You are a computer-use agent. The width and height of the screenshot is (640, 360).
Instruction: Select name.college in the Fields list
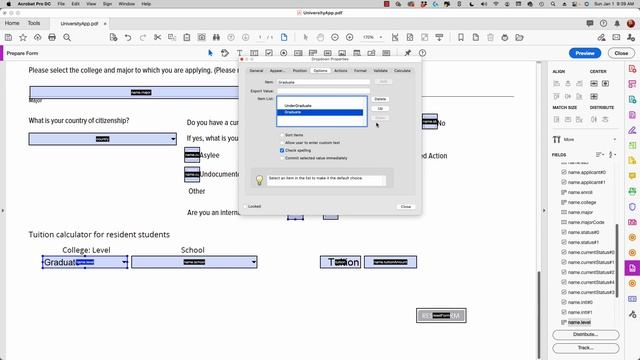[x=582, y=202]
